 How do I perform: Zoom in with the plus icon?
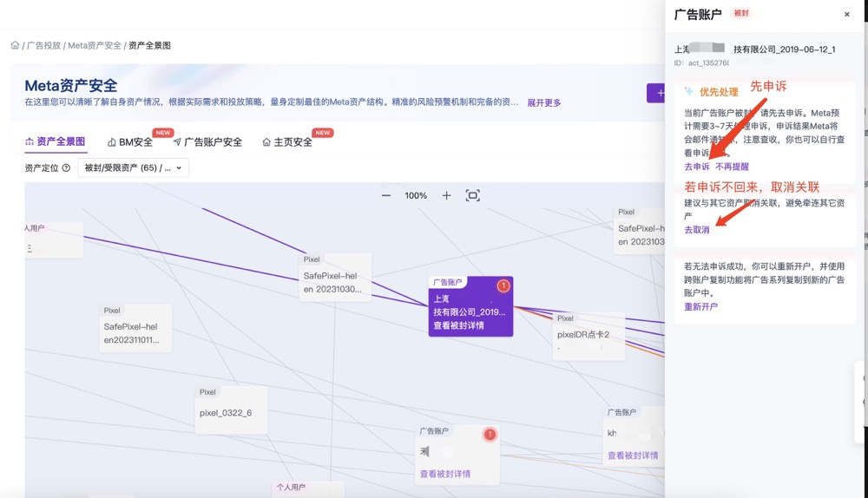pos(446,195)
